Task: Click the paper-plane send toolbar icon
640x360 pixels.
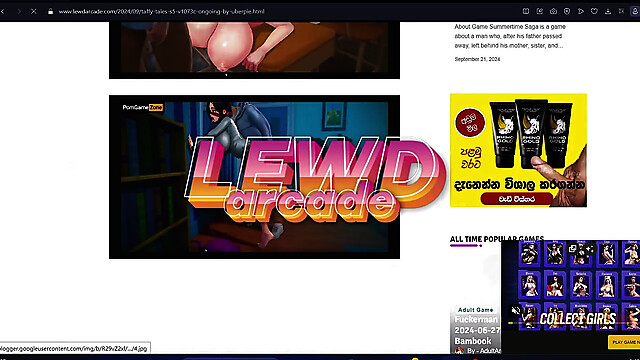Action: [580, 11]
